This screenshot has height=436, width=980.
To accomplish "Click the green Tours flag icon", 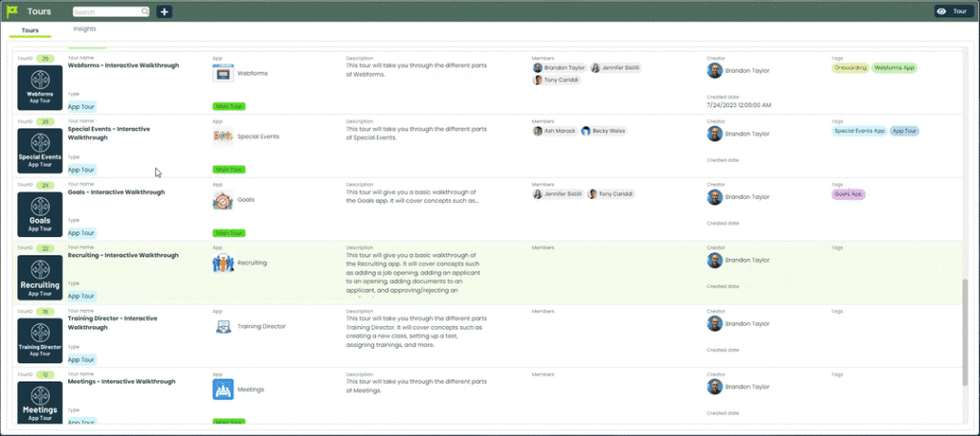I will point(12,11).
